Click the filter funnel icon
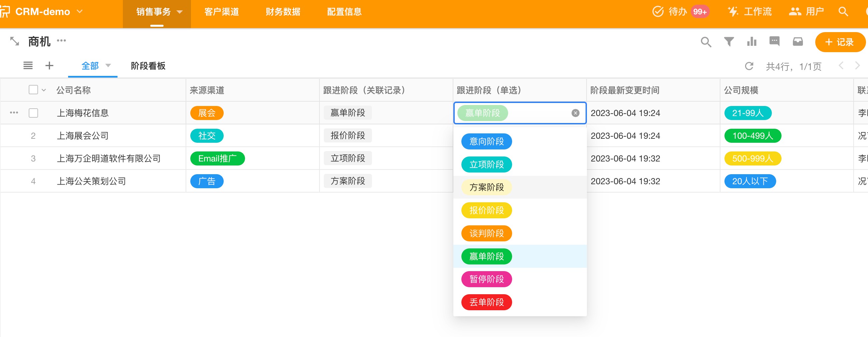Screen dimensions: 868x337 click(x=729, y=42)
